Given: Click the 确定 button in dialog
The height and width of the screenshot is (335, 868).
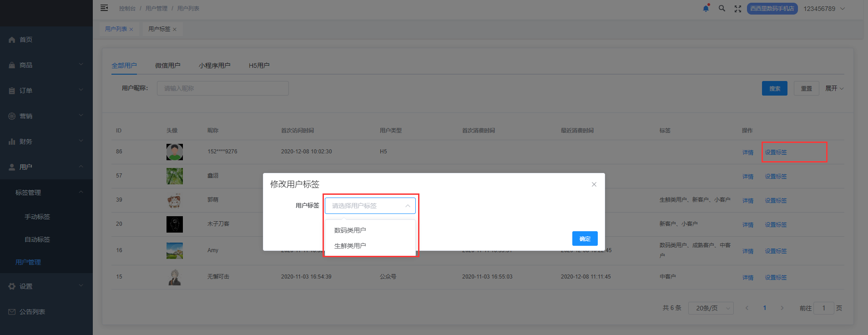Looking at the screenshot, I should pos(585,239).
